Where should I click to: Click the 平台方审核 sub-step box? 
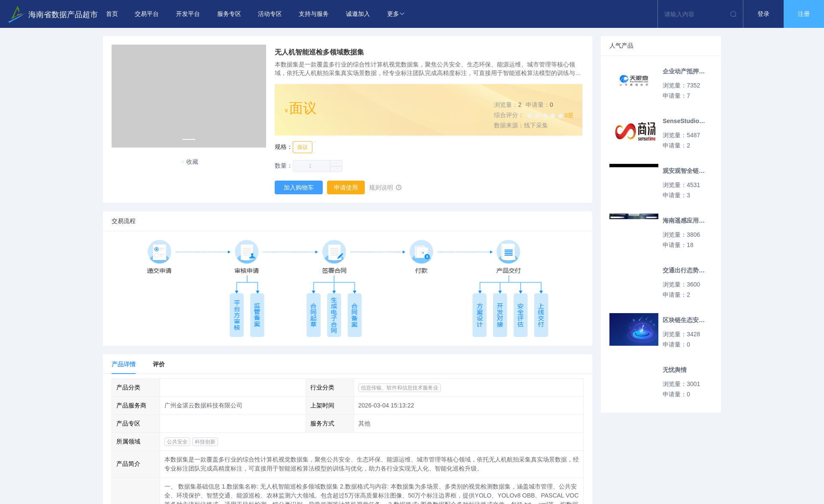click(237, 315)
